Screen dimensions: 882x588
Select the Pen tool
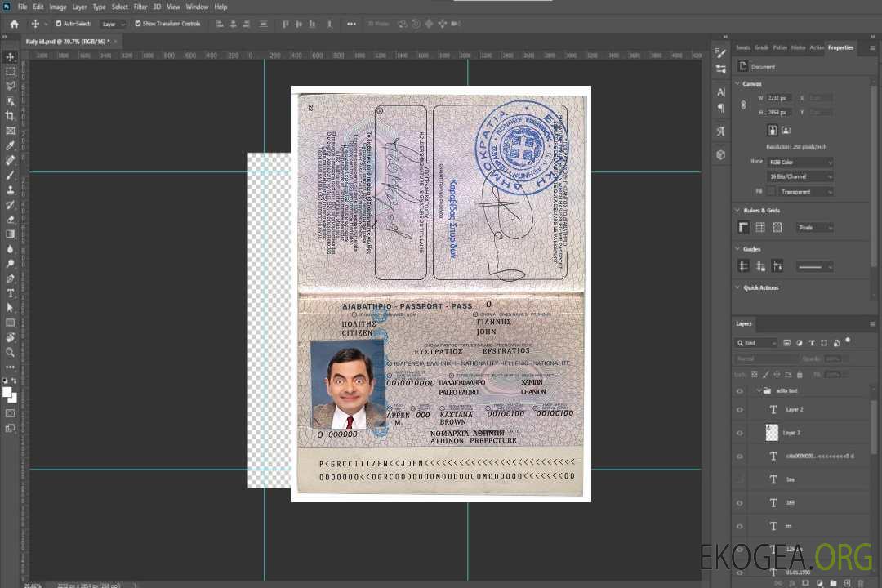click(10, 278)
